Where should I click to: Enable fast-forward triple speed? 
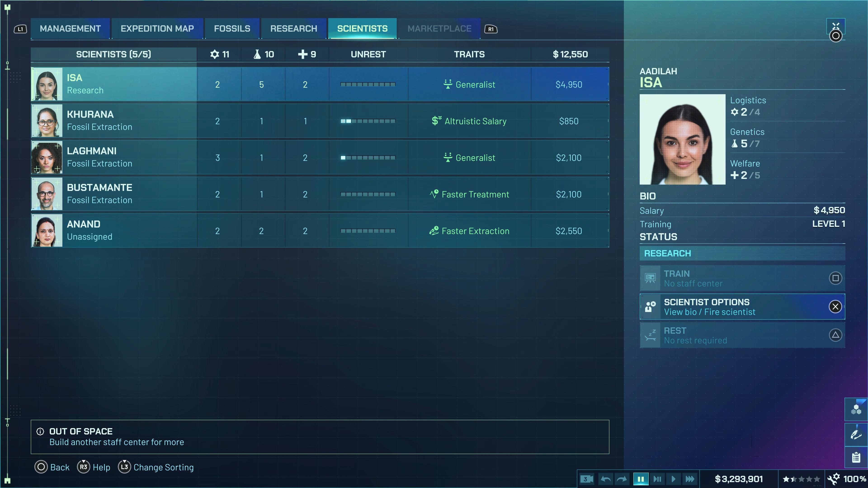(x=690, y=479)
